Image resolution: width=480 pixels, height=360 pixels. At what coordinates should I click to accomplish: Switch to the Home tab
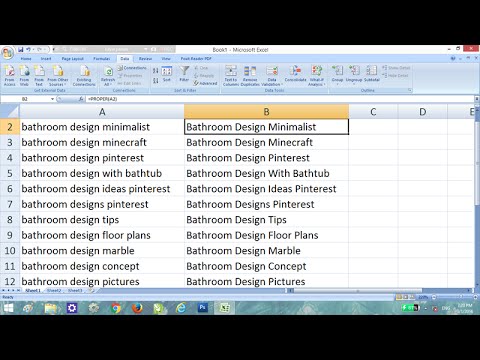26,59
